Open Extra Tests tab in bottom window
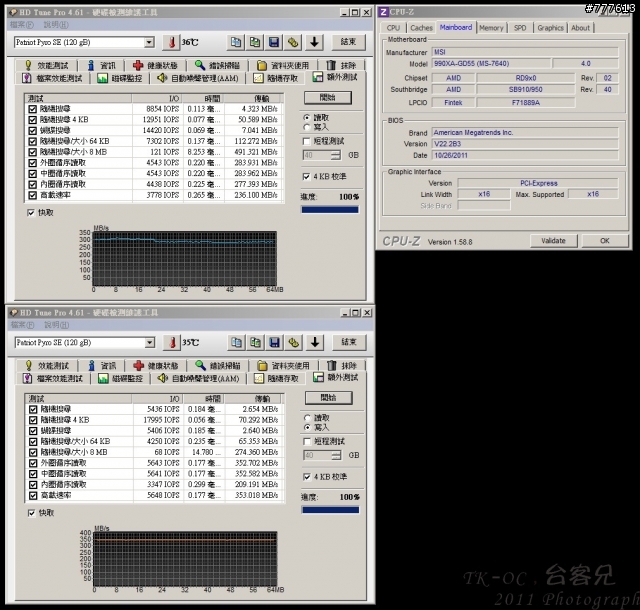The height and width of the screenshot is (610, 640). [335, 377]
